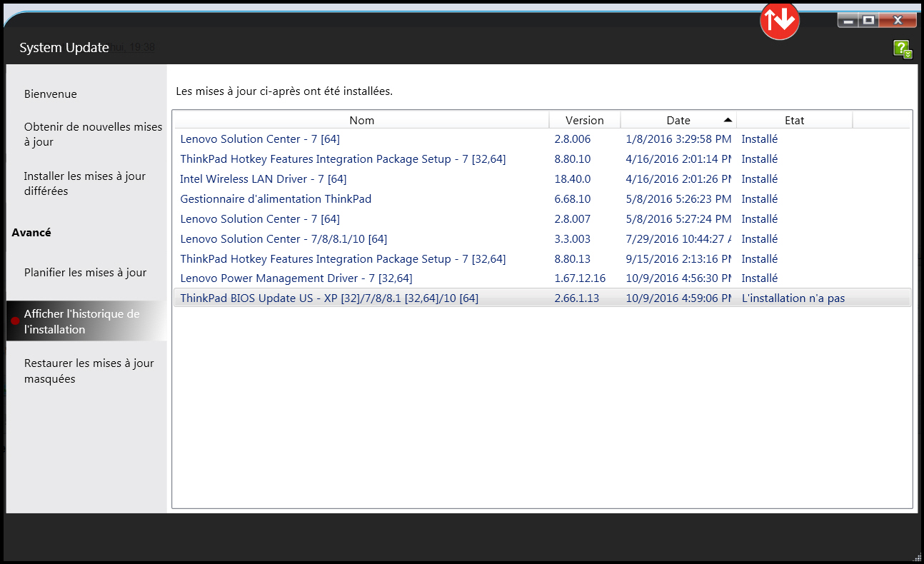Click Installé status for Lenovo Power Management Driver
This screenshot has height=564, width=924.
760,278
